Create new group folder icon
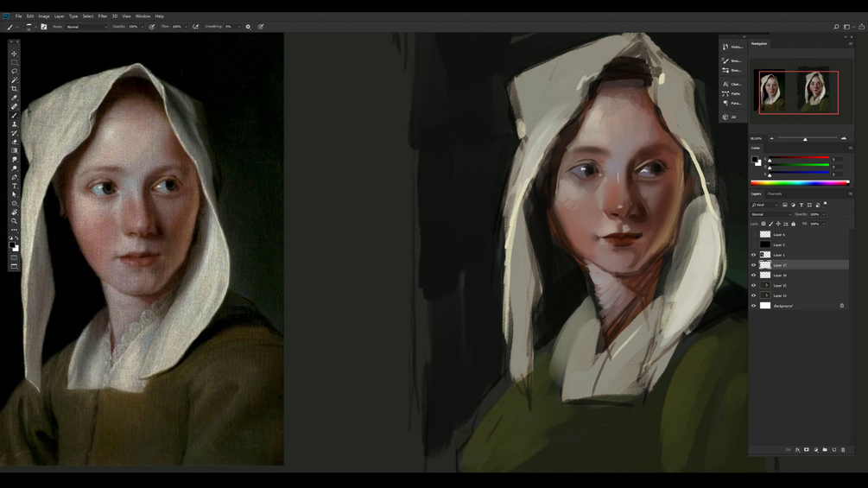868x488 pixels. pyautogui.click(x=825, y=450)
